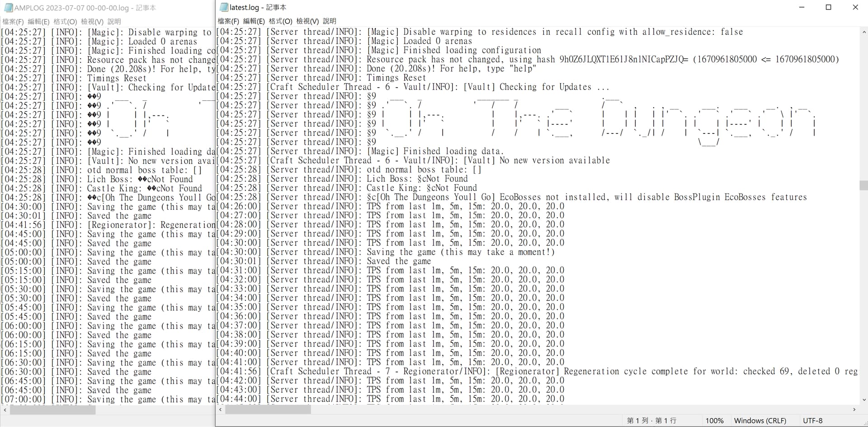Click the [04:44:00] TPS line in latest.log
The width and height of the screenshot is (868, 427).
coord(390,399)
